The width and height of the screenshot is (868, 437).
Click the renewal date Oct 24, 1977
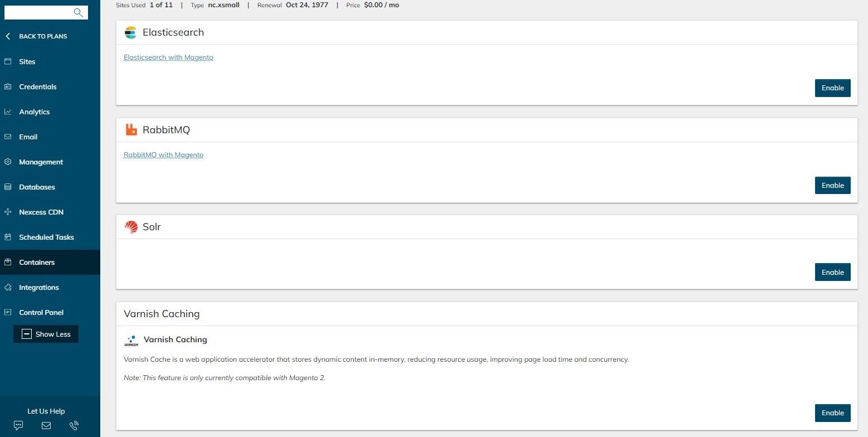[x=307, y=5]
